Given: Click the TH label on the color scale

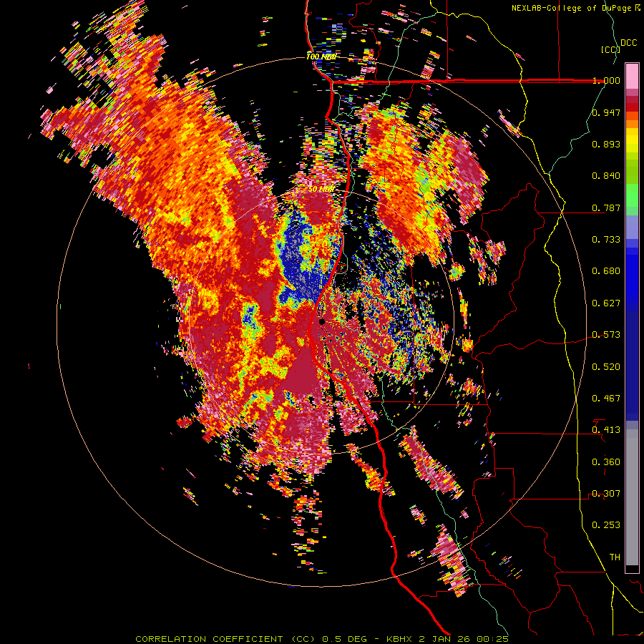Looking at the screenshot, I should point(615,557).
